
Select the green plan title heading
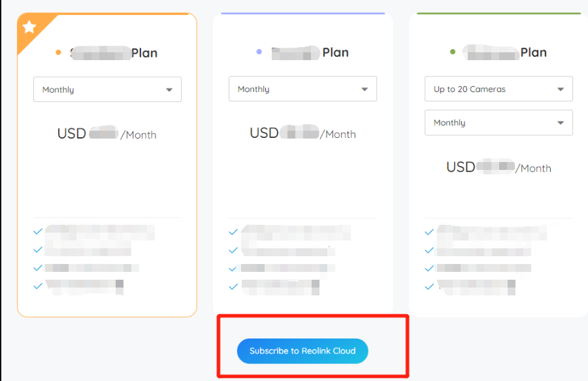point(505,52)
